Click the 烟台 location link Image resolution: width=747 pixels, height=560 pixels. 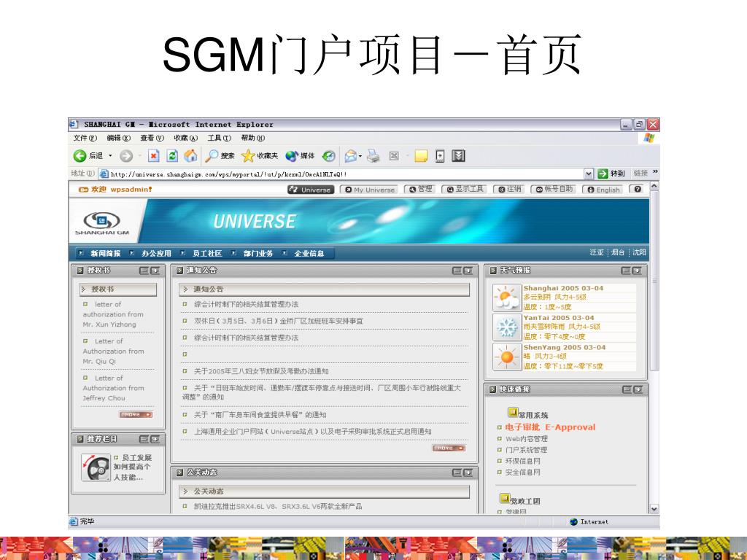point(618,252)
